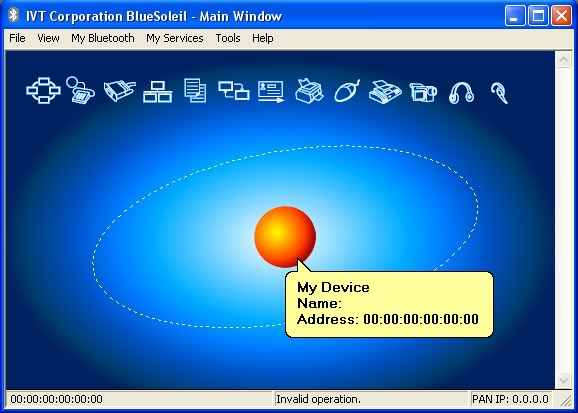Open the My Bluetooth menu

pyautogui.click(x=103, y=38)
